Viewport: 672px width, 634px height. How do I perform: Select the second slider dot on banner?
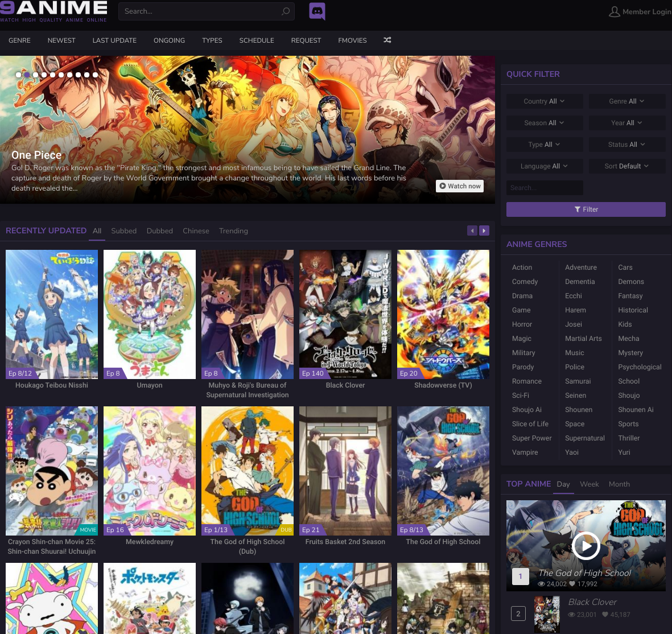27,75
